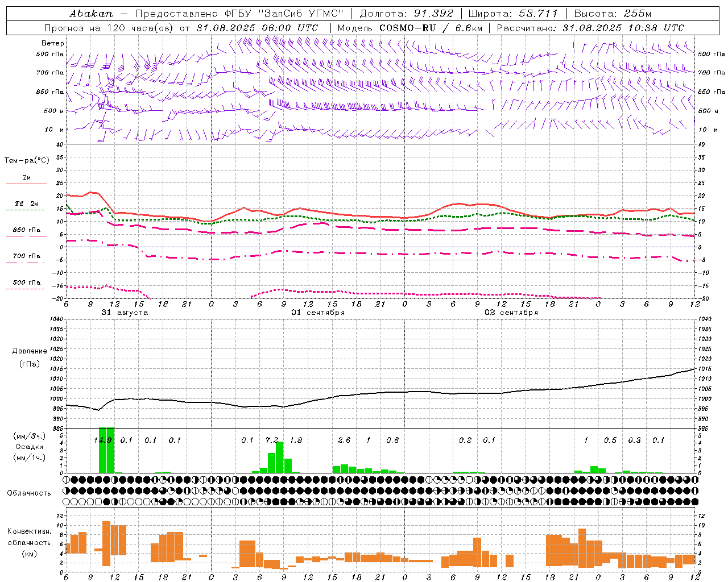
Task: Click the '(мм/3ч.)' precipitation unit label
Action: point(29,436)
